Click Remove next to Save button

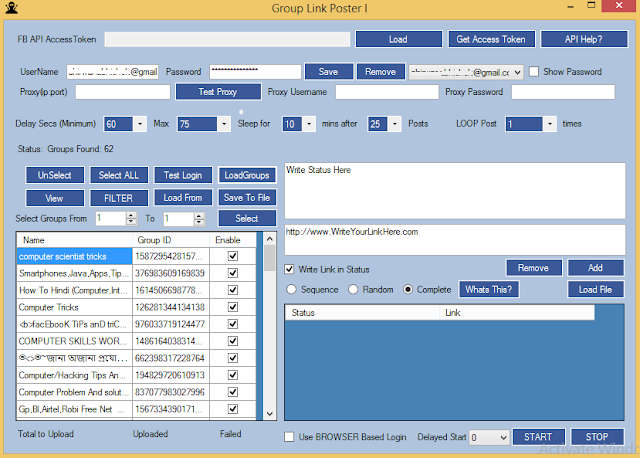(380, 72)
